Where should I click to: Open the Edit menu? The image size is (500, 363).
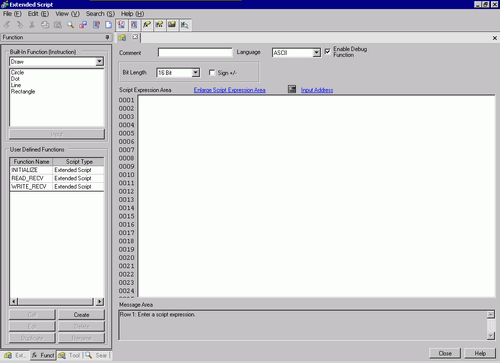coord(38,14)
